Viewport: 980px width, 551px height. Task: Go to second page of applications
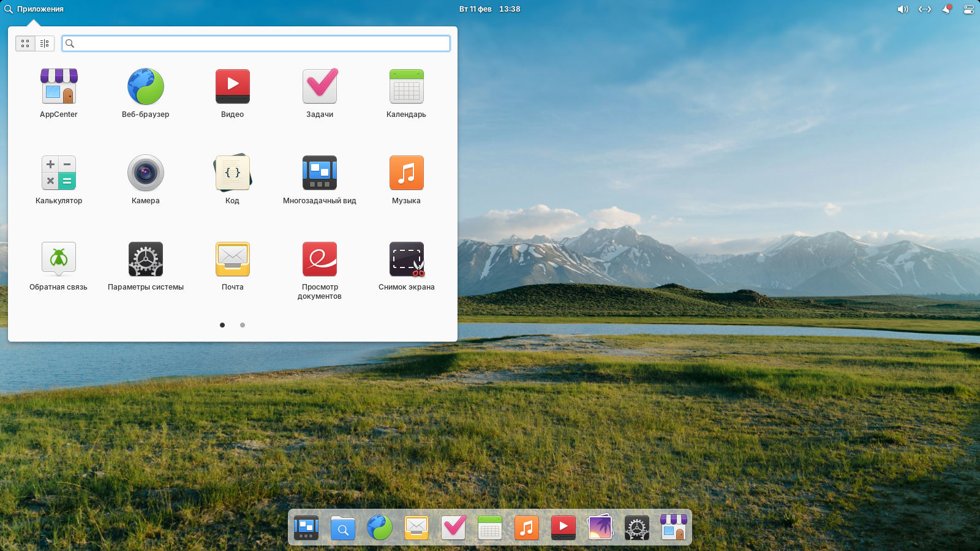coord(243,325)
